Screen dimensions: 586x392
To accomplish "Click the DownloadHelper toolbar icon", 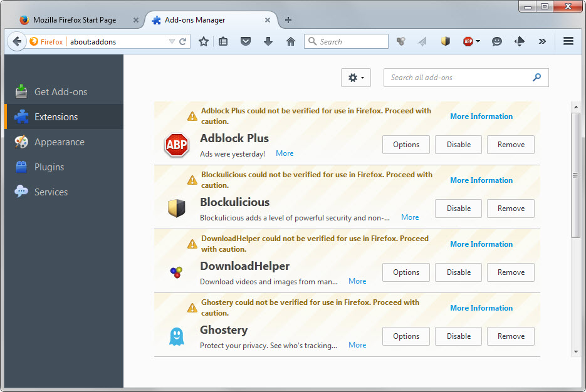I will point(401,41).
